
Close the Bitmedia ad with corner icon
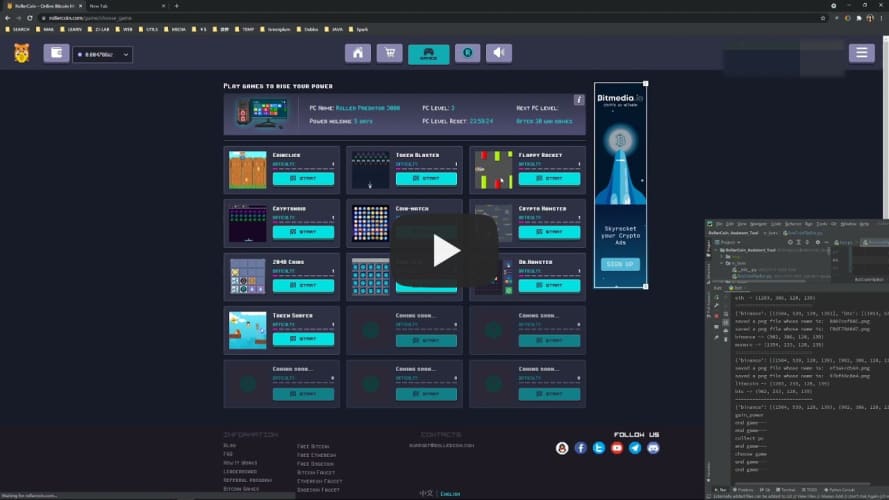pyautogui.click(x=645, y=84)
